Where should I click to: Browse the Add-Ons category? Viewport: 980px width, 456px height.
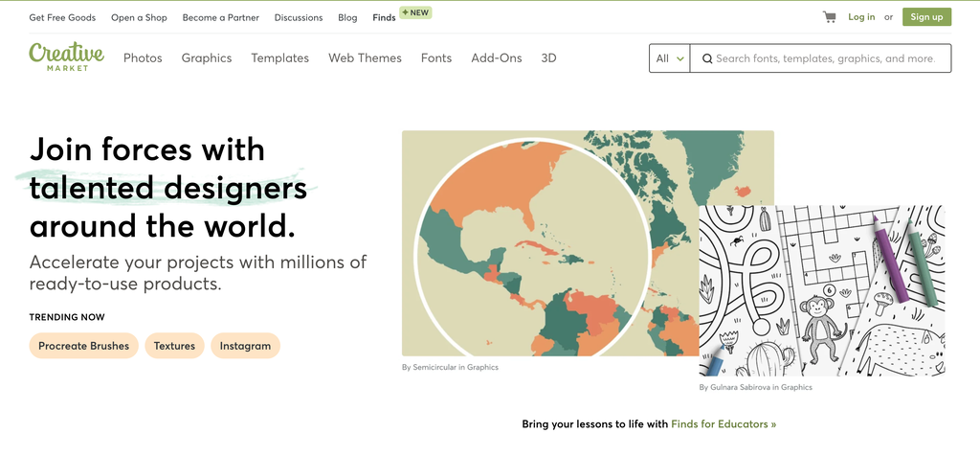point(497,58)
